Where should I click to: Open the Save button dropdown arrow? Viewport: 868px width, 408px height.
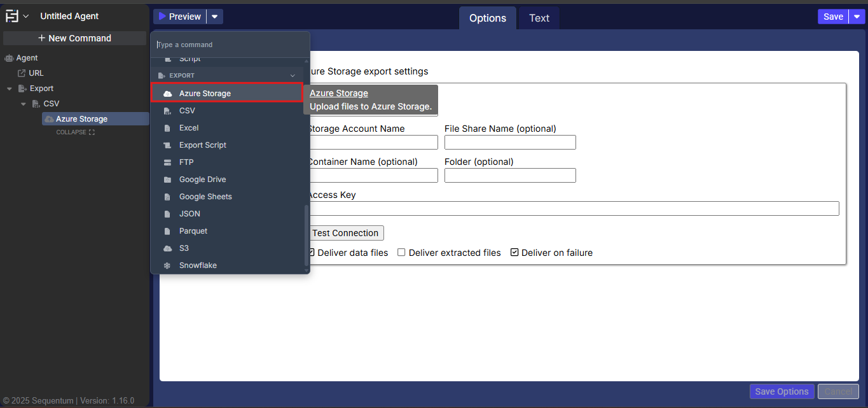click(x=857, y=17)
